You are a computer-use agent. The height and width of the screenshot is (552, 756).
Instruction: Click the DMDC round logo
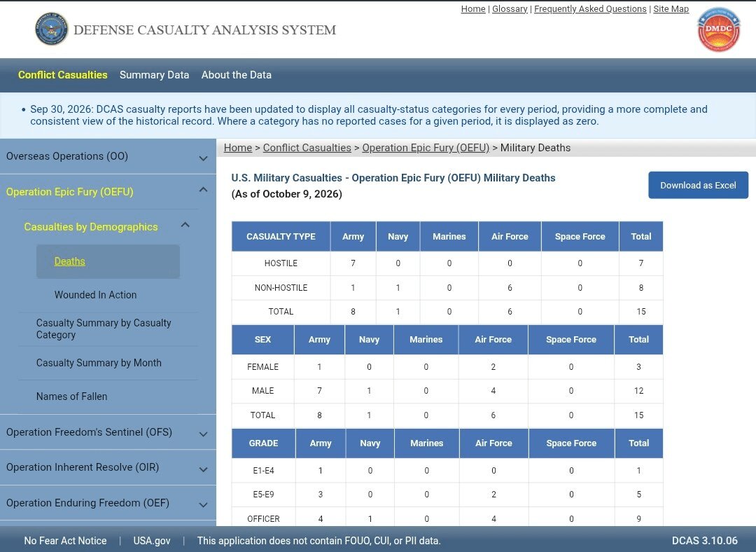(718, 30)
